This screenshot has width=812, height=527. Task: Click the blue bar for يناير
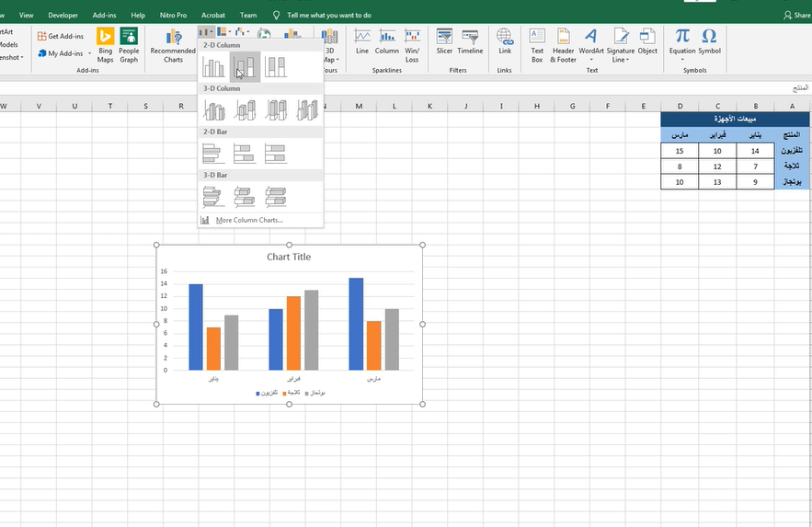[196, 327]
